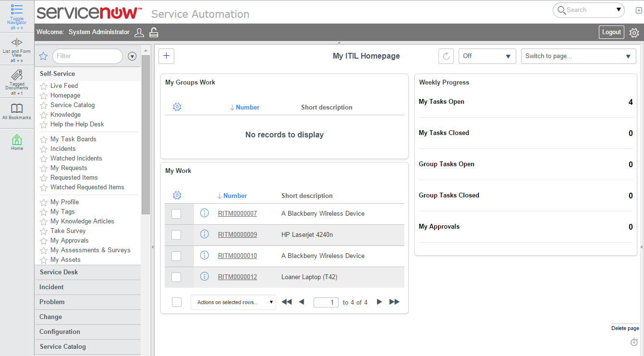Click the Short description header in My Groups Work
This screenshot has width=644, height=356.
click(327, 108)
